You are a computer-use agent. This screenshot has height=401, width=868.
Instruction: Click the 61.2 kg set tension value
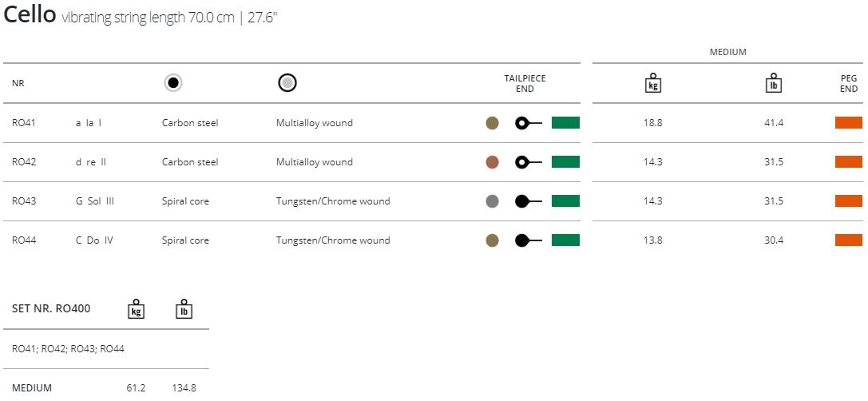[x=136, y=388]
